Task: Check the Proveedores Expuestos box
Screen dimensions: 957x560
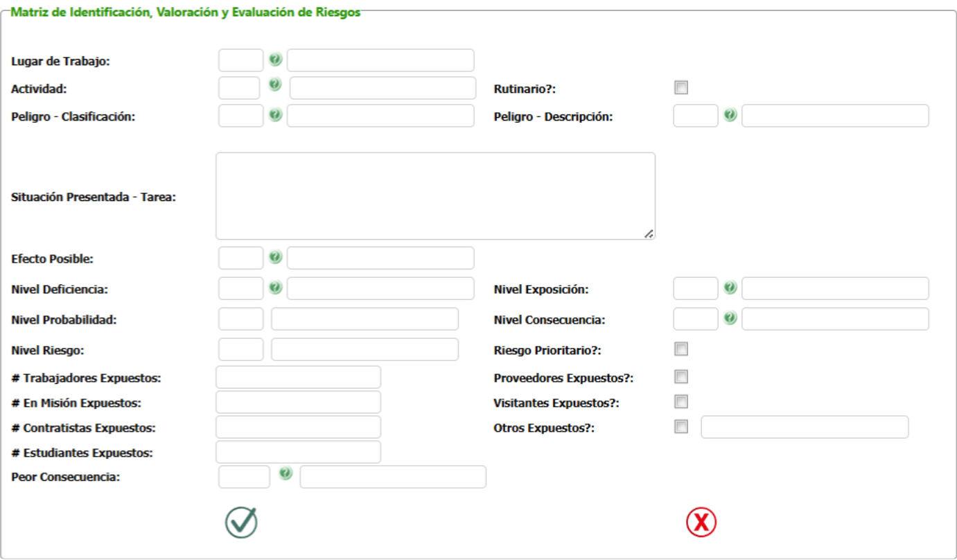Action: [681, 377]
